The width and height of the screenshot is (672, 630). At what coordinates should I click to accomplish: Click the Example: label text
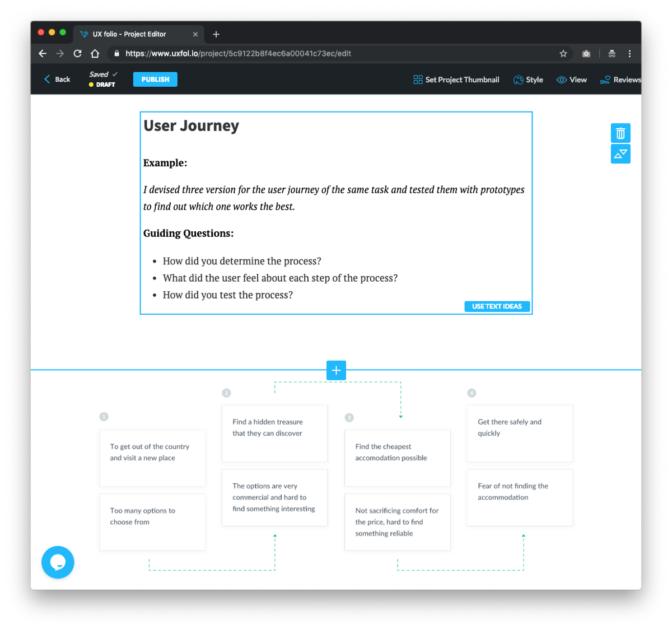(165, 163)
